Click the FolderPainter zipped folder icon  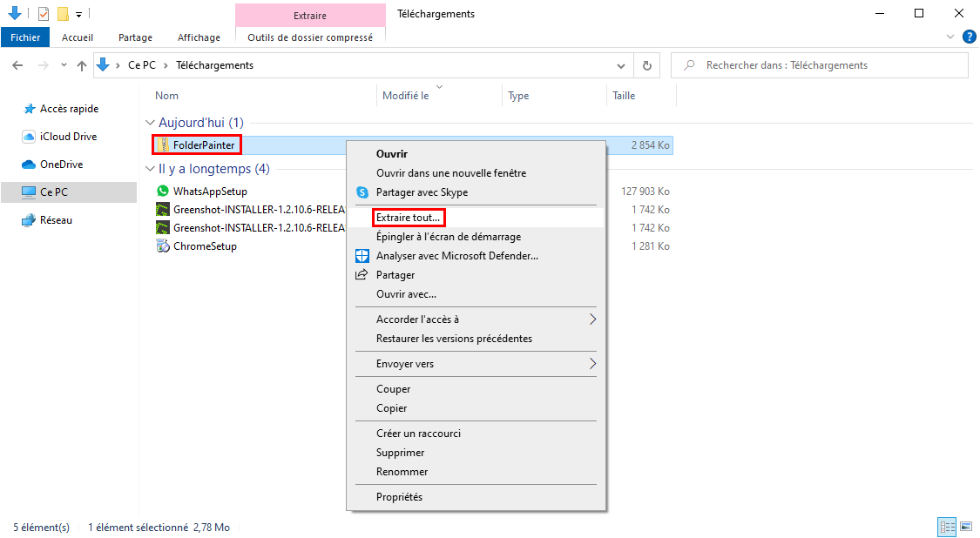(x=163, y=145)
